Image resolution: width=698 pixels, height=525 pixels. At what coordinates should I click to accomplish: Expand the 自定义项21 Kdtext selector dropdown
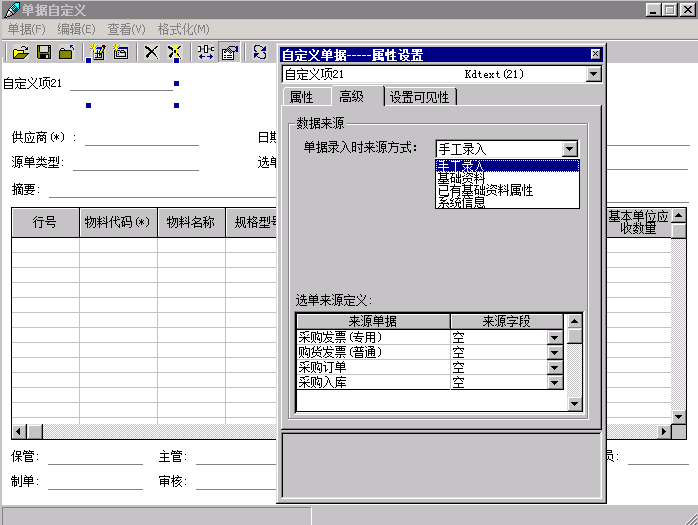click(x=593, y=74)
